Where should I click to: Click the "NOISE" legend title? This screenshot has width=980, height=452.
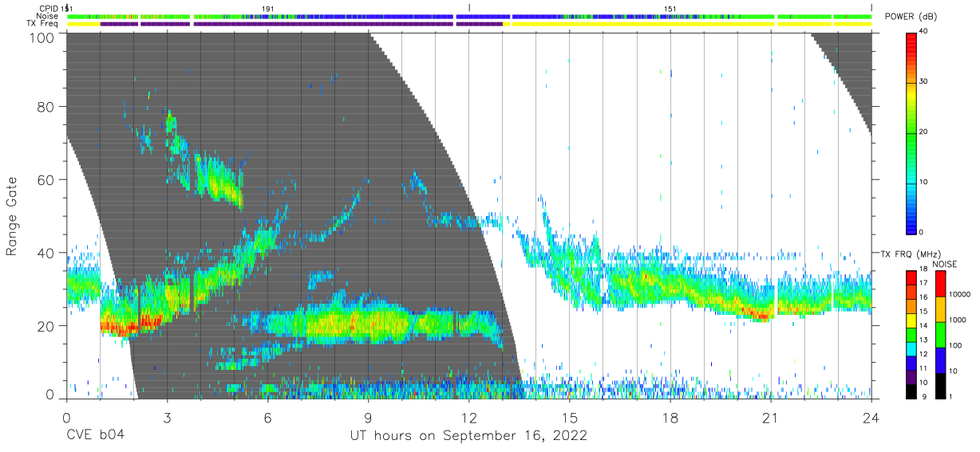(x=945, y=264)
